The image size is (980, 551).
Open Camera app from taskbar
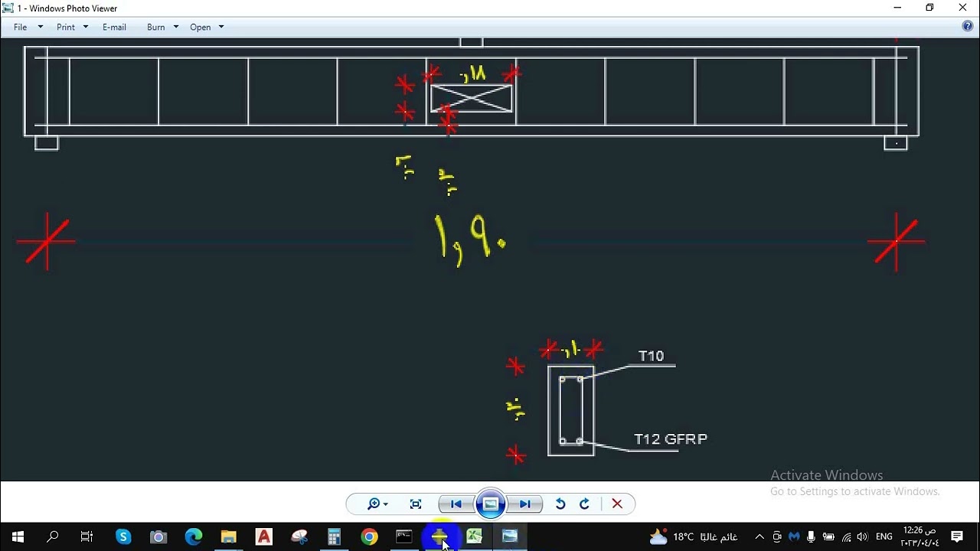(x=158, y=536)
